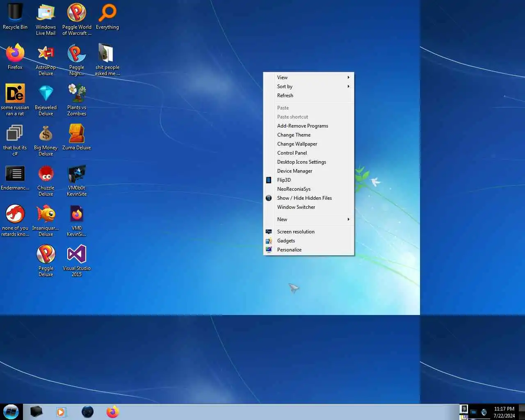The image size is (525, 420).
Task: Expand the Sort by submenu
Action: [x=308, y=87]
